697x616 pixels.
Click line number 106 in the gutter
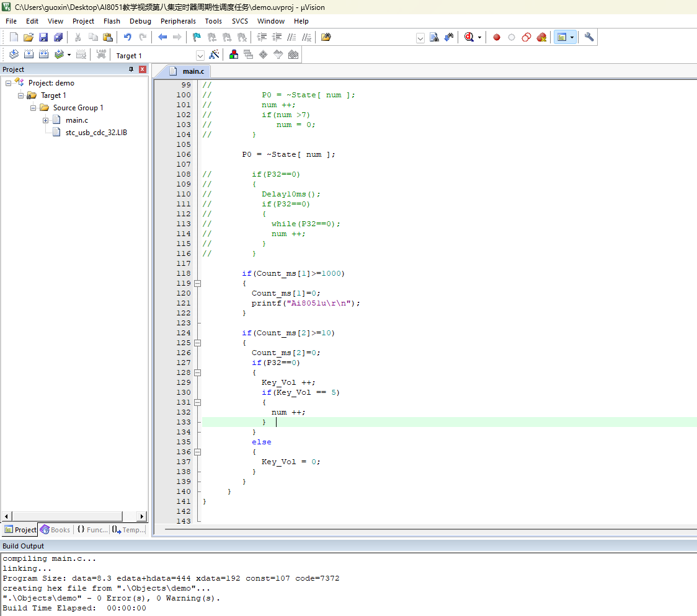(183, 154)
